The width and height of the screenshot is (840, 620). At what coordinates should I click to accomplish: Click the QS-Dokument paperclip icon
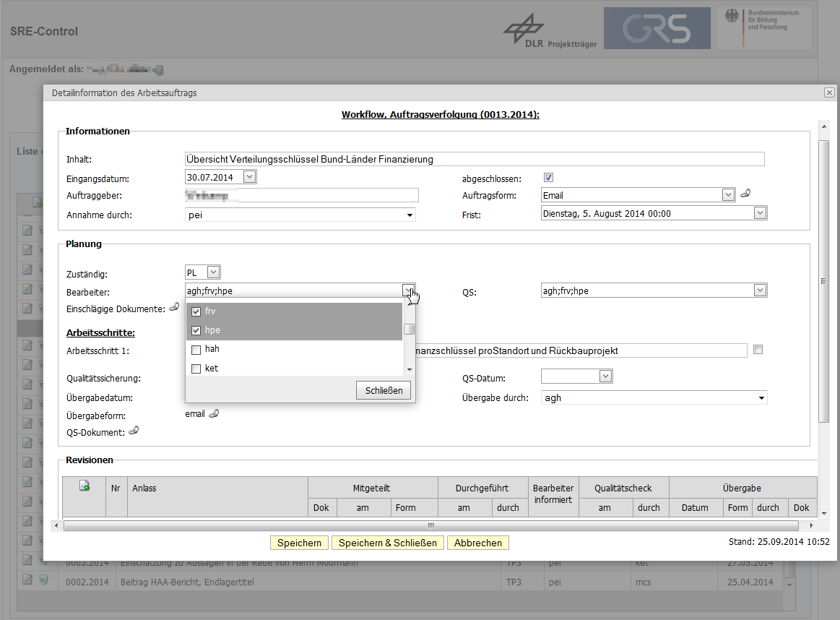tap(133, 431)
